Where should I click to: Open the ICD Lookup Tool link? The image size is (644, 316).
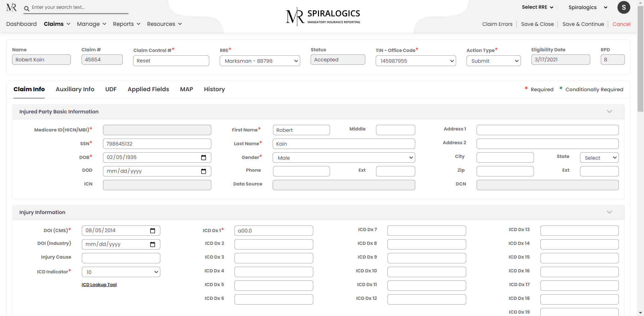click(x=99, y=285)
